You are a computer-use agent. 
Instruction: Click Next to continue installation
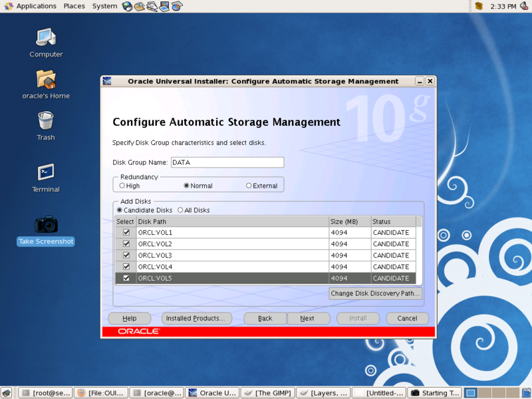[x=309, y=319]
